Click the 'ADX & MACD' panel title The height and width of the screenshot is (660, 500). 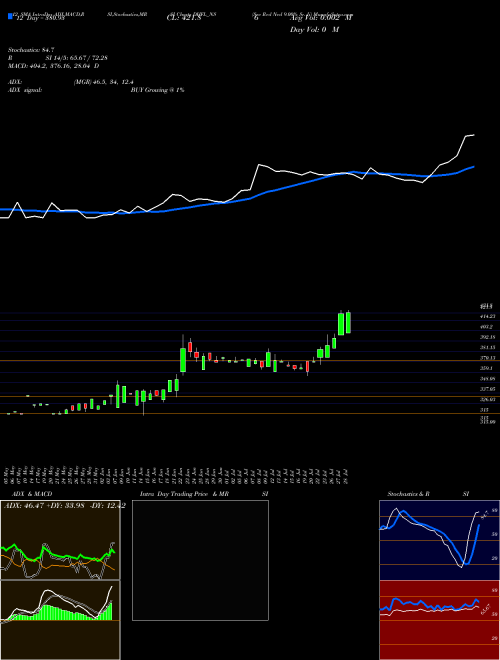[30, 494]
